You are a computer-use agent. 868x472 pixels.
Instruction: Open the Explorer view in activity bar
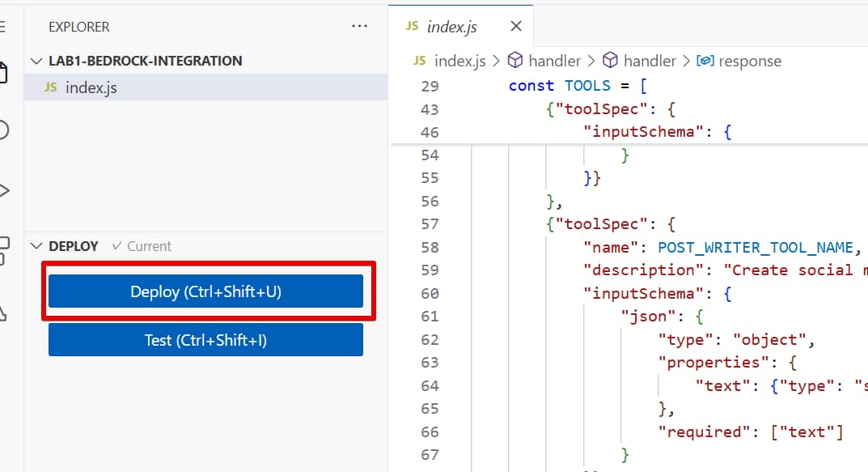(x=3, y=73)
